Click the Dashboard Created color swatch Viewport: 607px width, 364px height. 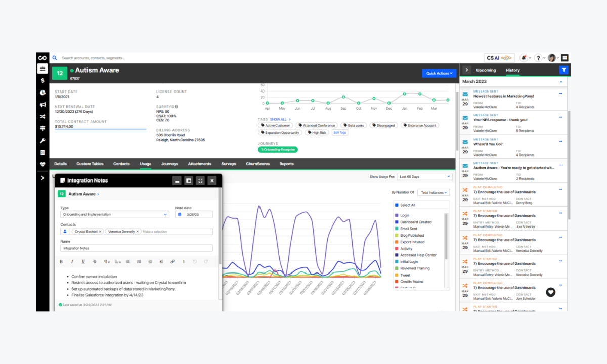397,222
